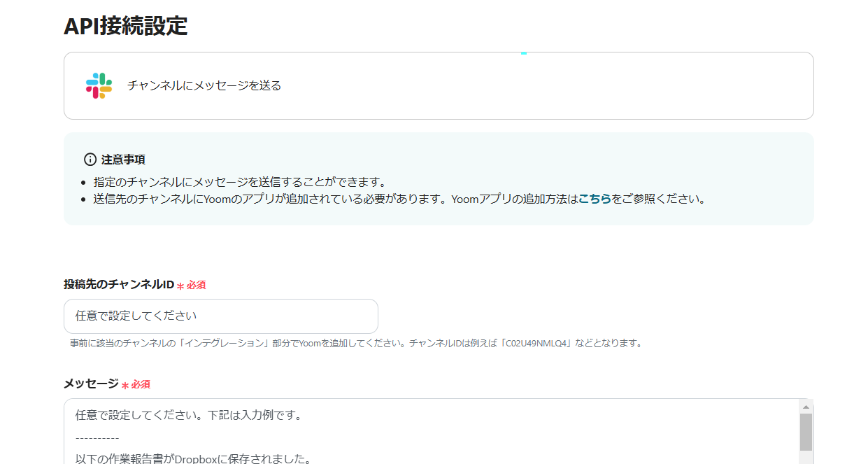Click the メッセージ field label

(91, 384)
